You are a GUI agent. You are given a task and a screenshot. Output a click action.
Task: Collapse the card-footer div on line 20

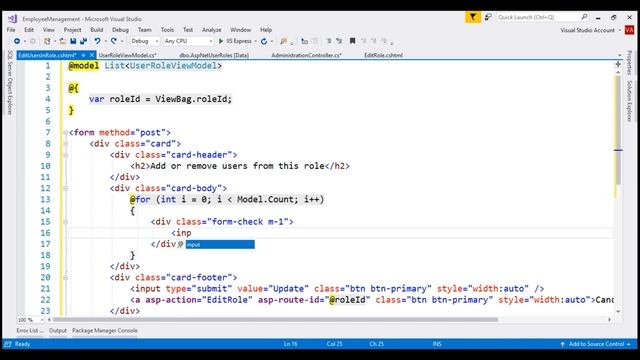(65, 278)
